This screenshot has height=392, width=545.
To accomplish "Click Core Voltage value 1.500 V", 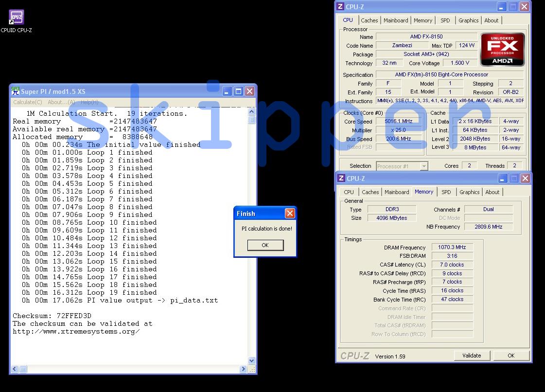I will (x=460, y=63).
